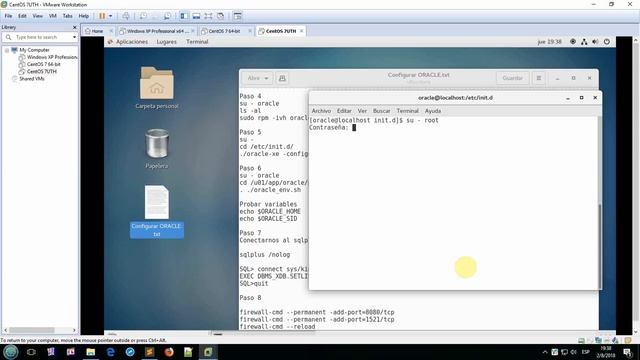The height and width of the screenshot is (360, 640).
Task: Close the Library panel
Action: tap(74, 27)
